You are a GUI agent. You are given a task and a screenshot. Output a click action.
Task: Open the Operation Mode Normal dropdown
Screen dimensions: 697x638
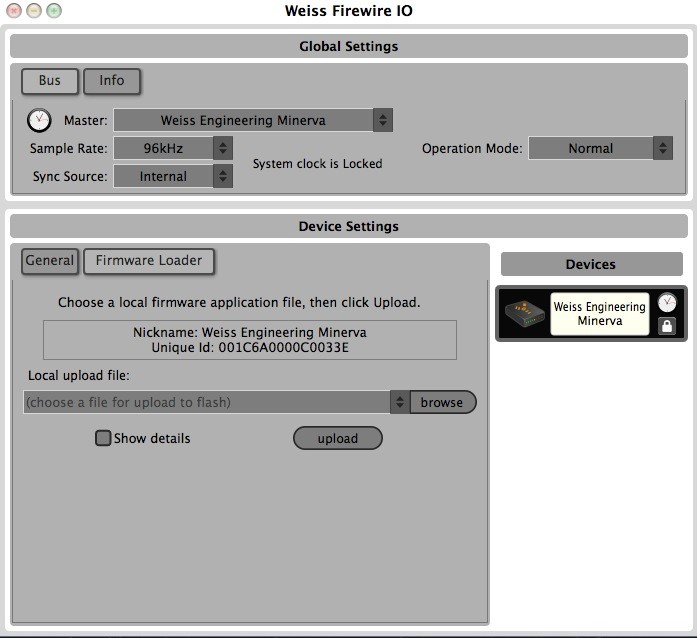click(601, 148)
